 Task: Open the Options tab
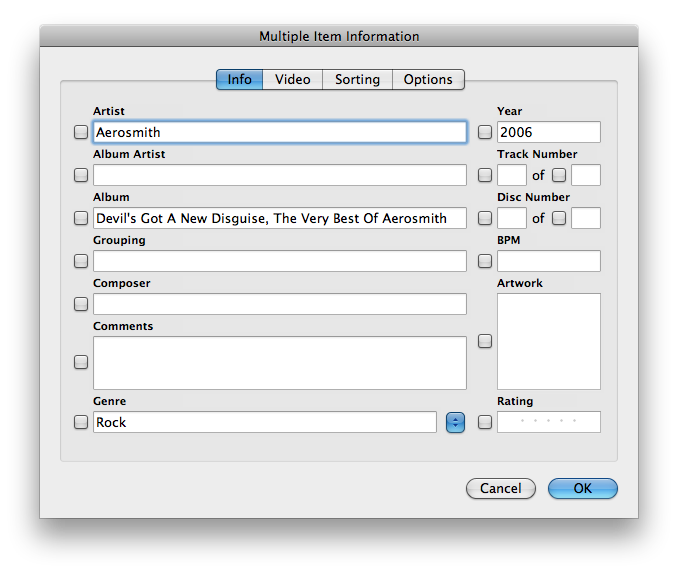428,80
